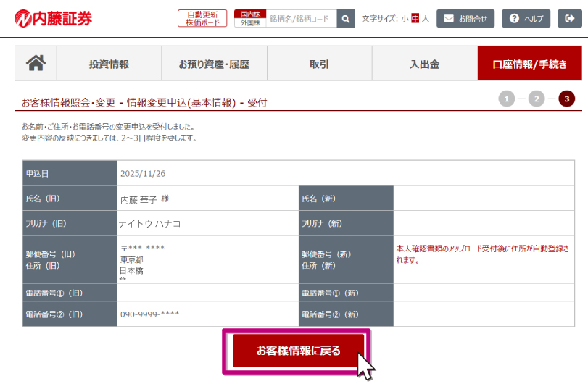Open the 口座情報/手続き tab

[530, 64]
